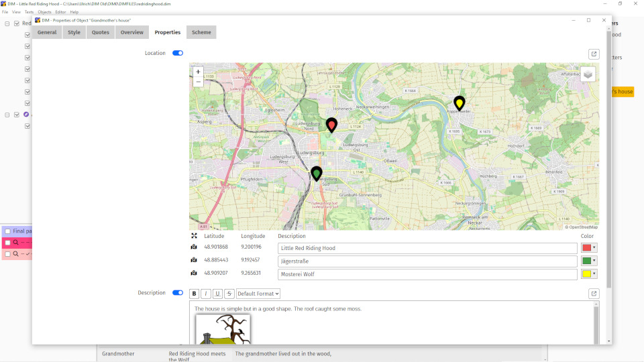Check the Final part checkbox
Image resolution: width=644 pixels, height=362 pixels.
pyautogui.click(x=7, y=231)
